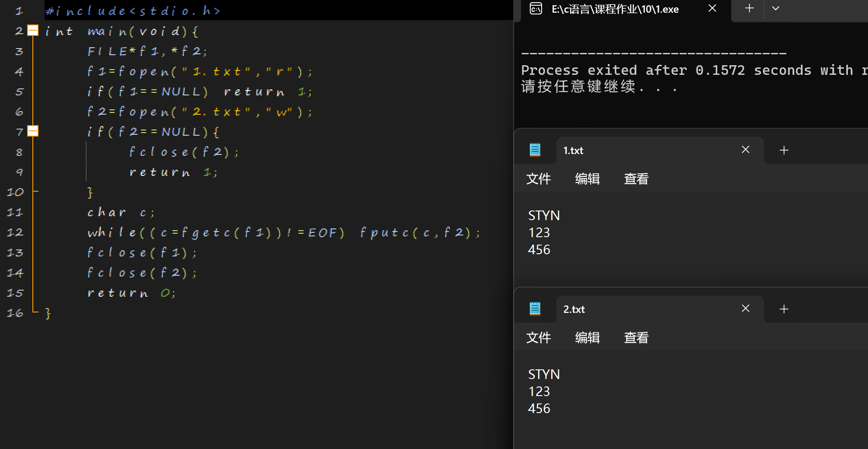Click the fclose(f1); code line

(x=142, y=253)
